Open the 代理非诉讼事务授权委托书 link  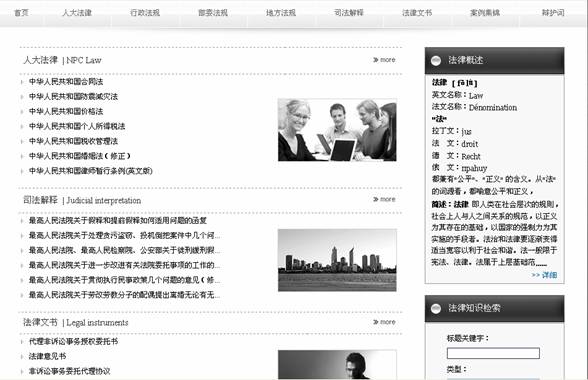pyautogui.click(x=74, y=341)
